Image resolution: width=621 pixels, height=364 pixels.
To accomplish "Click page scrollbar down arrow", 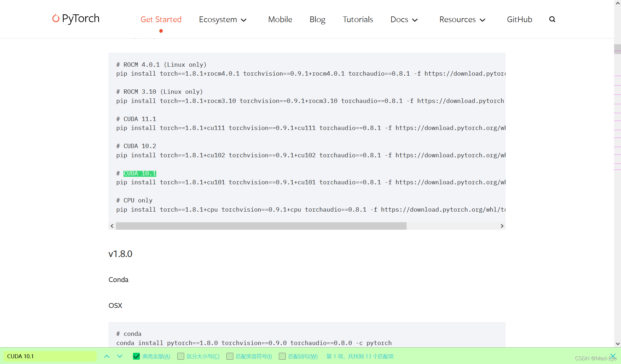I will tap(618, 344).
